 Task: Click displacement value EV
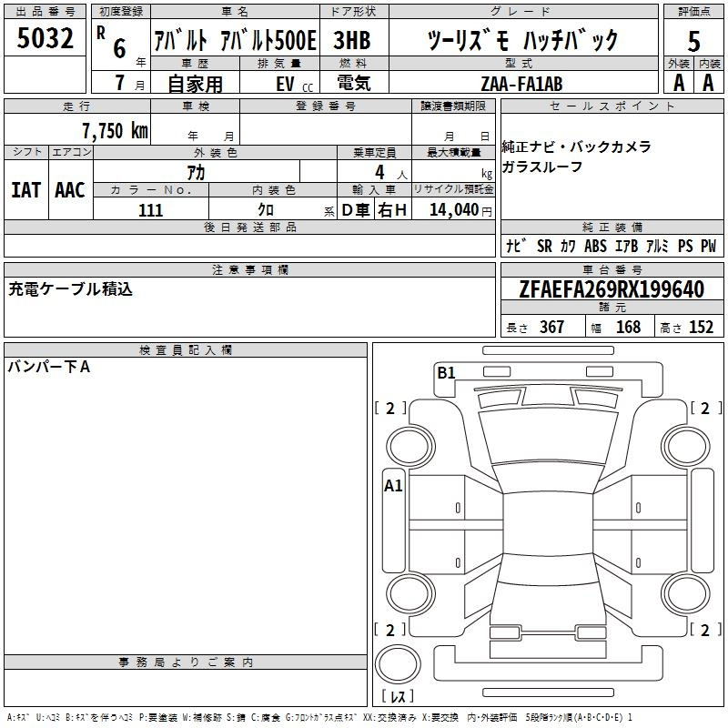pos(285,85)
